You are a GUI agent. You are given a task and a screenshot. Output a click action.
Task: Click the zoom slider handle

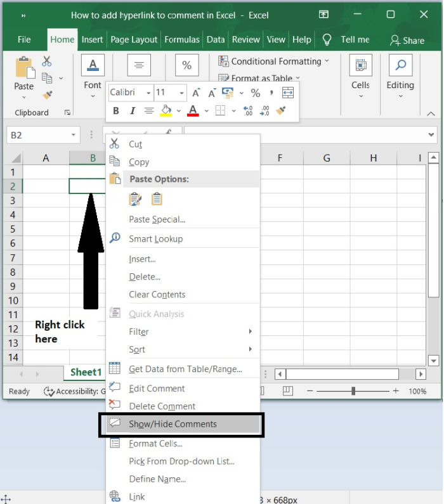pos(353,391)
